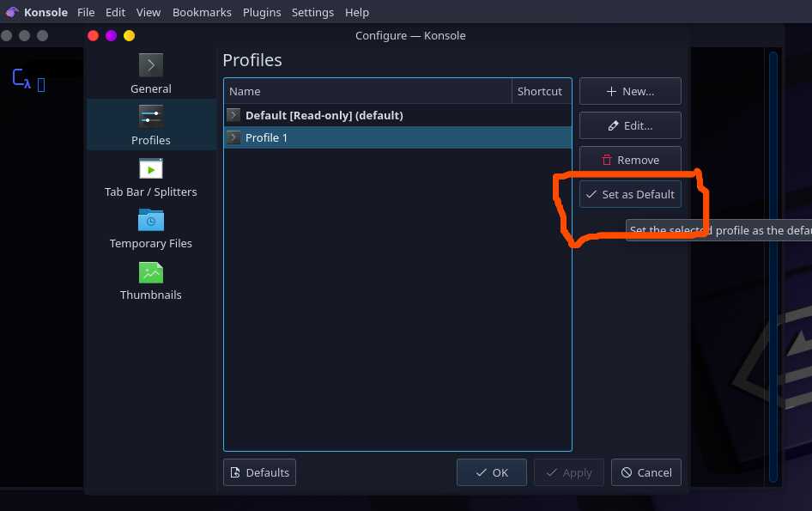Open the Bookmarks menu
The width and height of the screenshot is (812, 511).
click(202, 12)
